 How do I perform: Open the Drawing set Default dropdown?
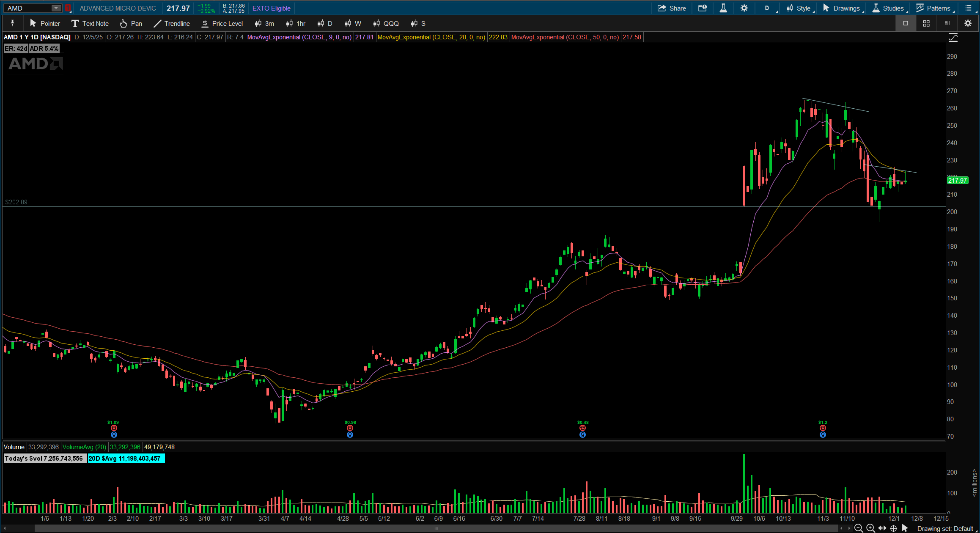point(946,528)
